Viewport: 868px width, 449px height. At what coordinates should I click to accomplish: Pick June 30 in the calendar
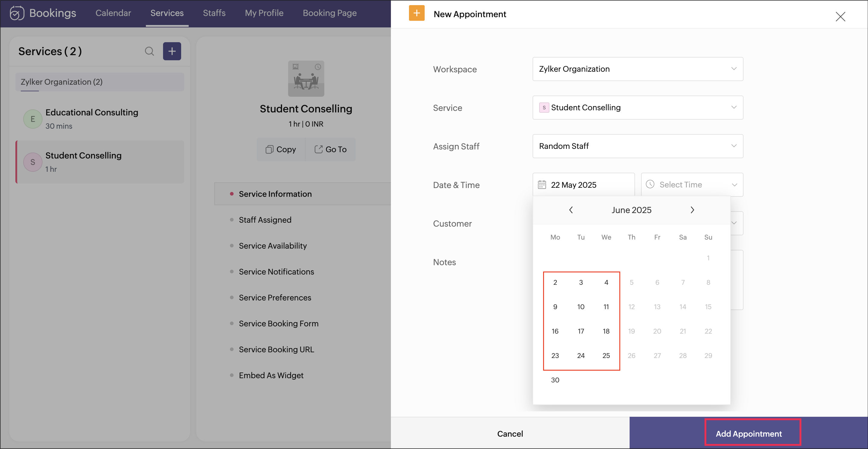(555, 380)
